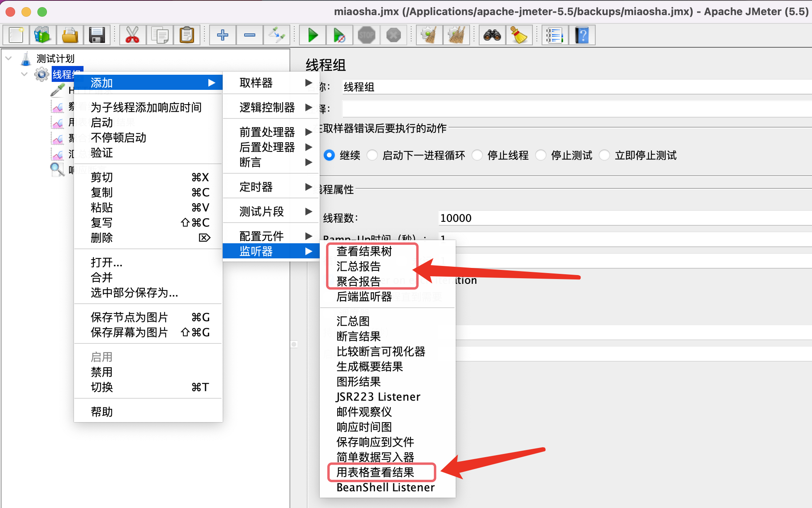This screenshot has width=812, height=508.
Task: Select the 停止线程 radio button
Action: [477, 155]
